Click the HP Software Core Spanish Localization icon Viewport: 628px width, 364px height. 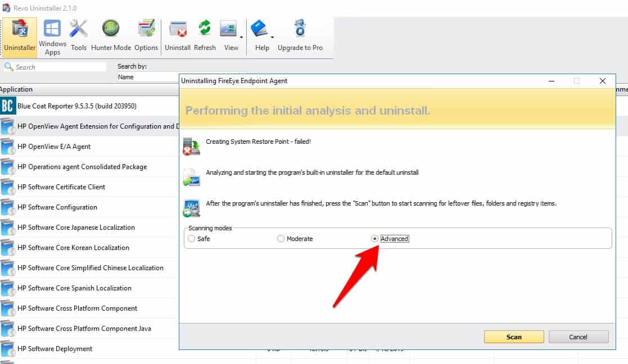pos(8,288)
